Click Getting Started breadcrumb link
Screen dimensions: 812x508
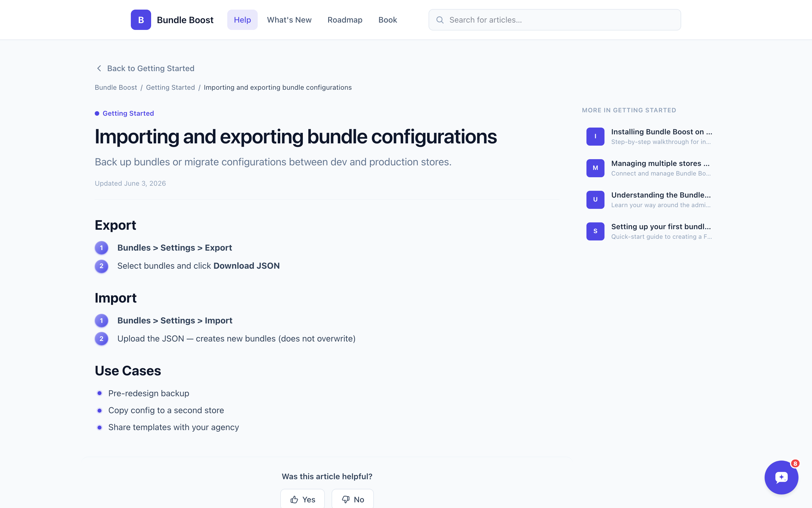(170, 87)
